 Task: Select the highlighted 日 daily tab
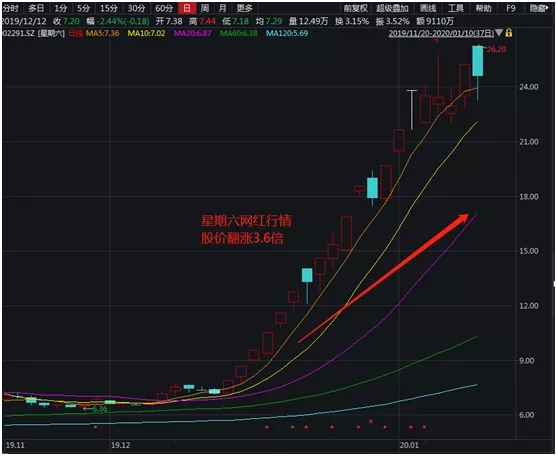point(187,8)
